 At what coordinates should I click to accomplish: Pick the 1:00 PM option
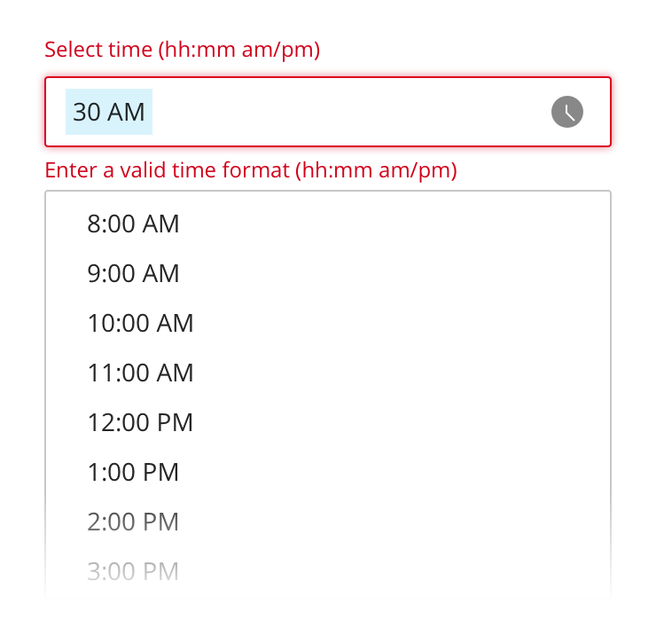click(x=133, y=472)
